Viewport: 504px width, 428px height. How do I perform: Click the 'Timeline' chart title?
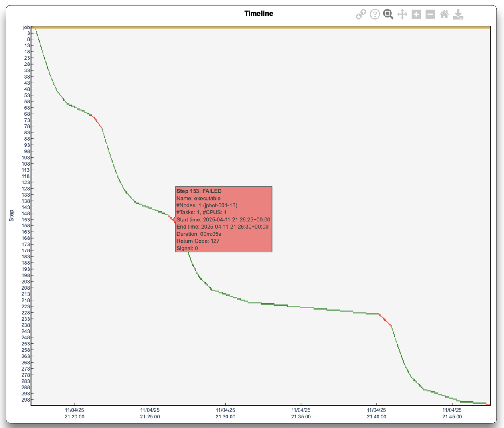click(259, 14)
